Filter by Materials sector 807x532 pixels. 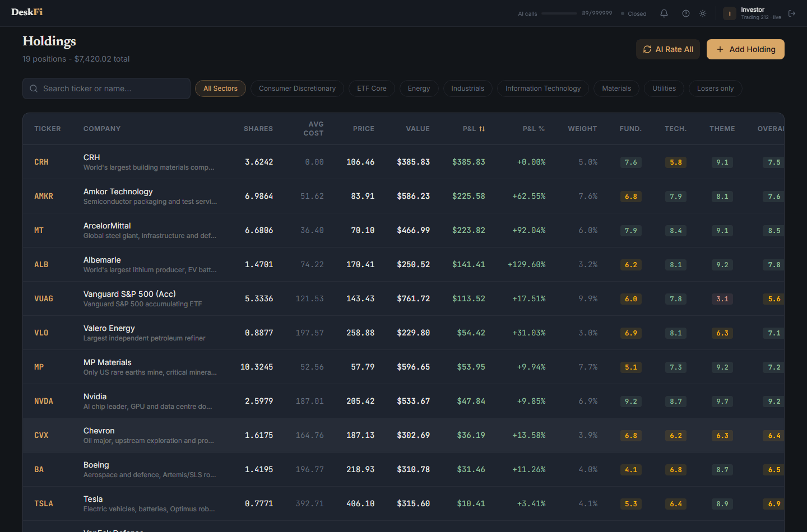(616, 88)
